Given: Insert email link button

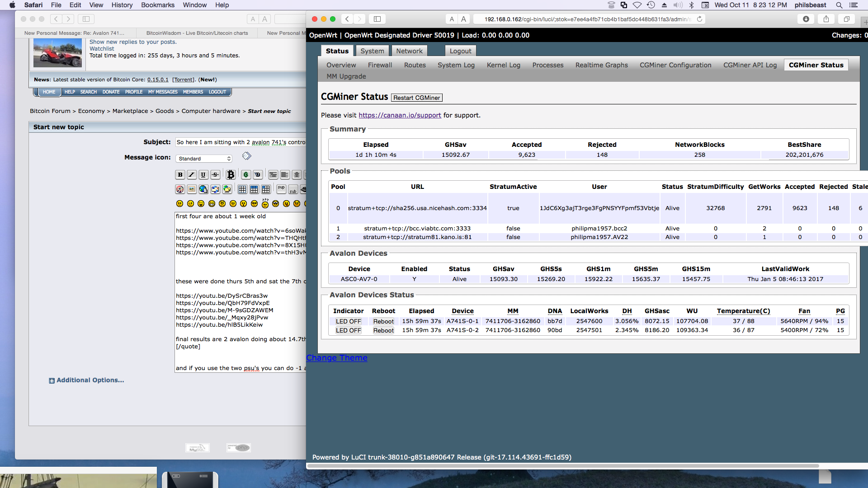Looking at the screenshot, I should pos(215,189).
